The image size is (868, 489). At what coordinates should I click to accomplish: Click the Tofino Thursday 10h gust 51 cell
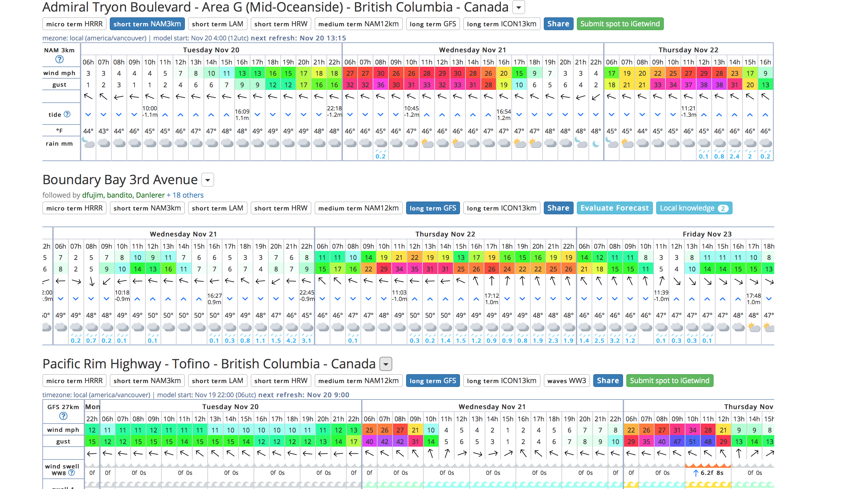pyautogui.click(x=692, y=442)
